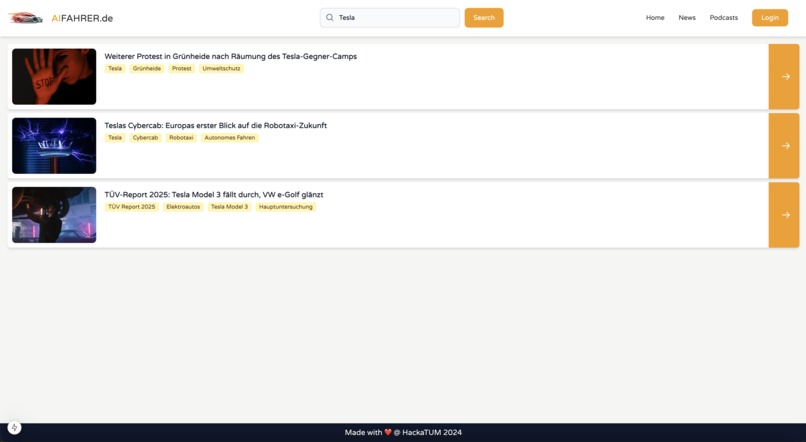Select the Hauptuntersuchung tag

pos(285,207)
